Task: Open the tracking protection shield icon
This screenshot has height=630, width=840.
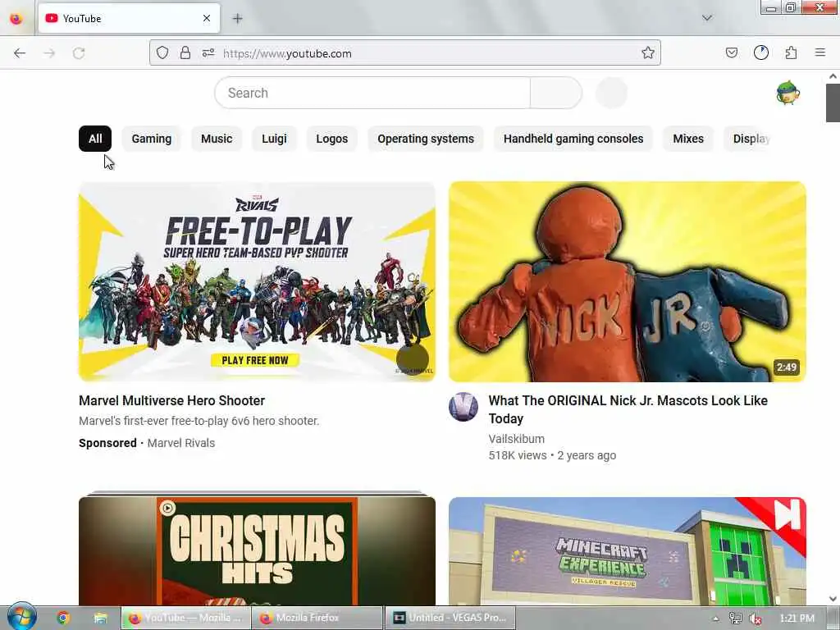Action: tap(162, 52)
